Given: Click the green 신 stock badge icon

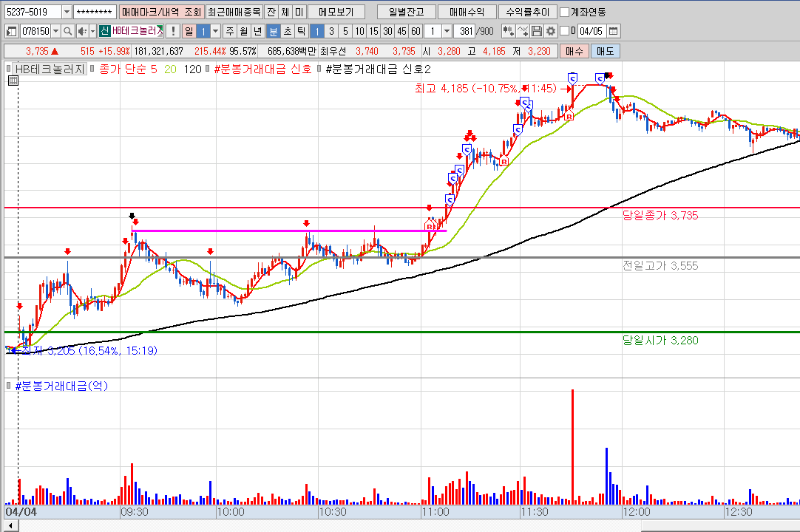Looking at the screenshot, I should click(104, 31).
